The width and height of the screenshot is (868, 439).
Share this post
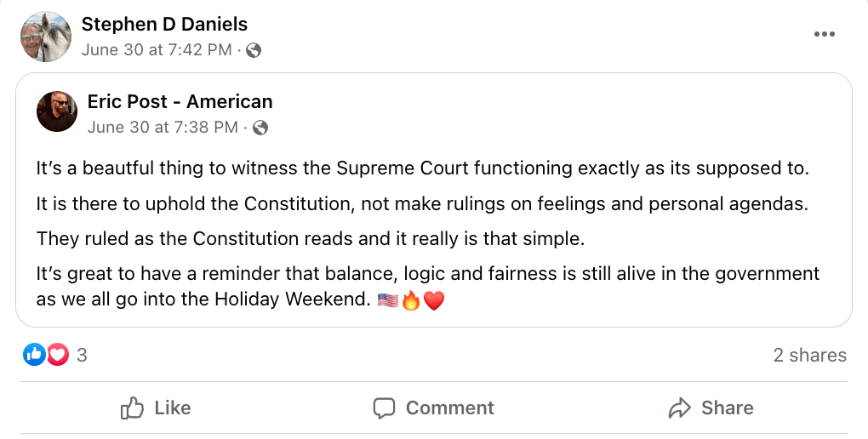(711, 408)
